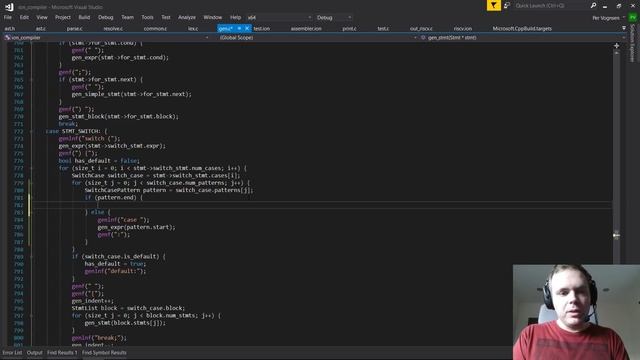640x360 pixels.
Task: Switch to the test.ion tab
Action: [x=262, y=29]
